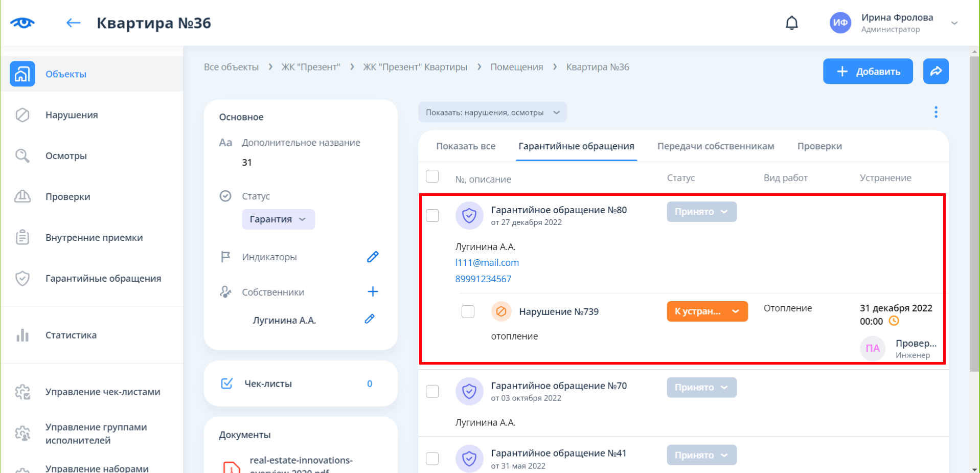Switch to the Показать все tab
Viewport: 980px width, 473px height.
click(x=465, y=146)
